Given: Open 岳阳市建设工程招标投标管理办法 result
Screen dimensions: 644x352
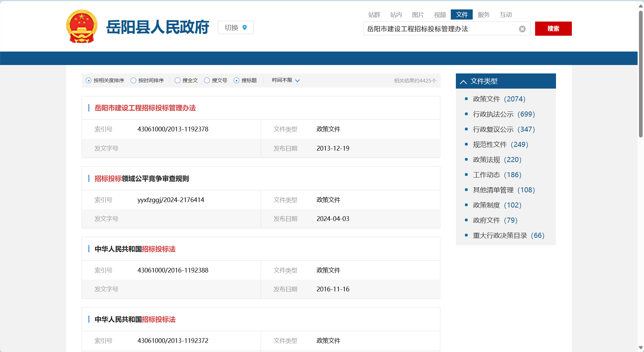Looking at the screenshot, I should click(145, 108).
